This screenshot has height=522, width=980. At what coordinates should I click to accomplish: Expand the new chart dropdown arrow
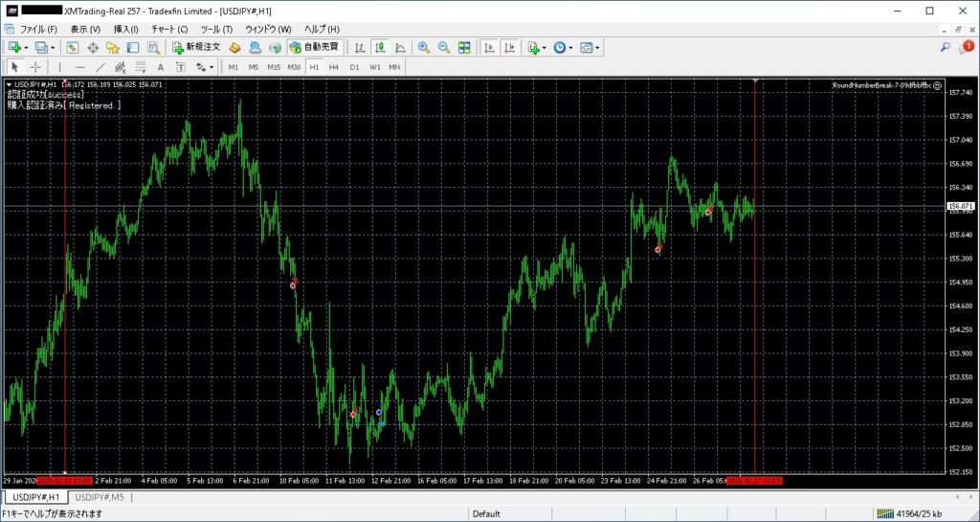click(28, 47)
